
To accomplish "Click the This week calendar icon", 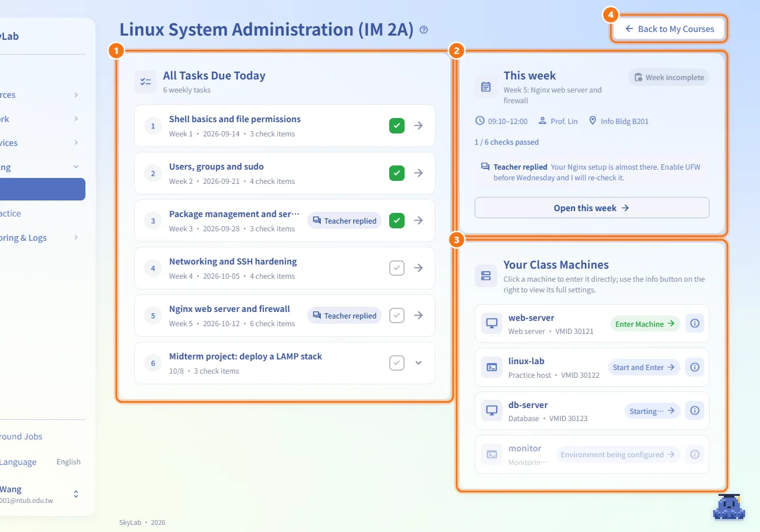I will tap(486, 87).
